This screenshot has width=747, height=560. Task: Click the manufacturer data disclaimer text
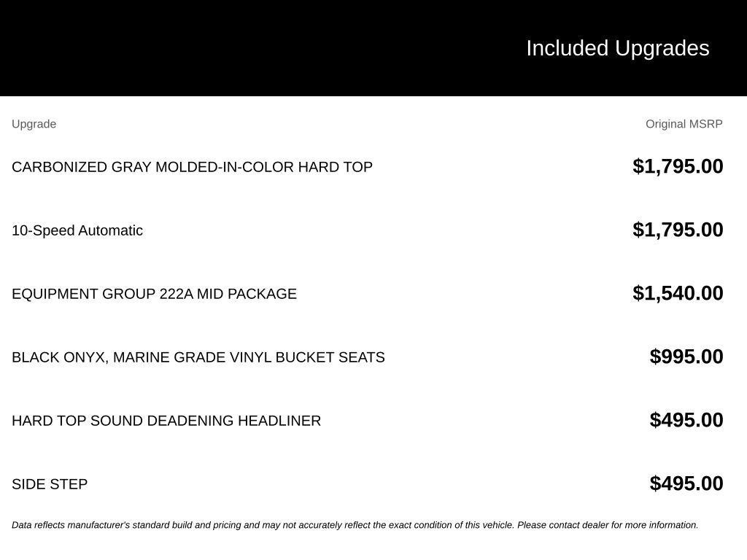355,525
